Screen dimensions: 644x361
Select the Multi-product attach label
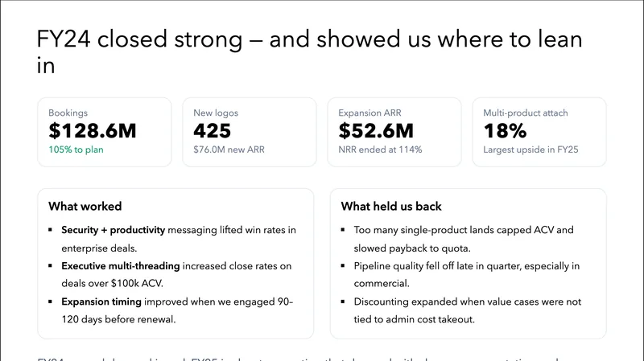point(524,113)
